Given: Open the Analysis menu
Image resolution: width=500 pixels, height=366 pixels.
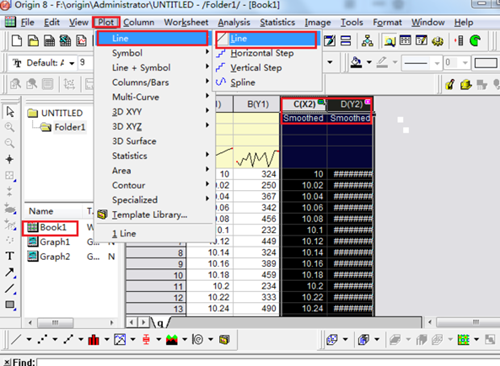Looking at the screenshot, I should (234, 22).
